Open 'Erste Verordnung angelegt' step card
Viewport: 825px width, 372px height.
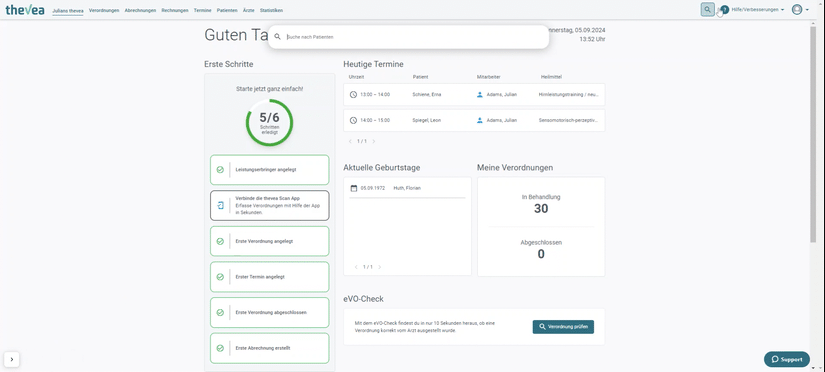[269, 241]
